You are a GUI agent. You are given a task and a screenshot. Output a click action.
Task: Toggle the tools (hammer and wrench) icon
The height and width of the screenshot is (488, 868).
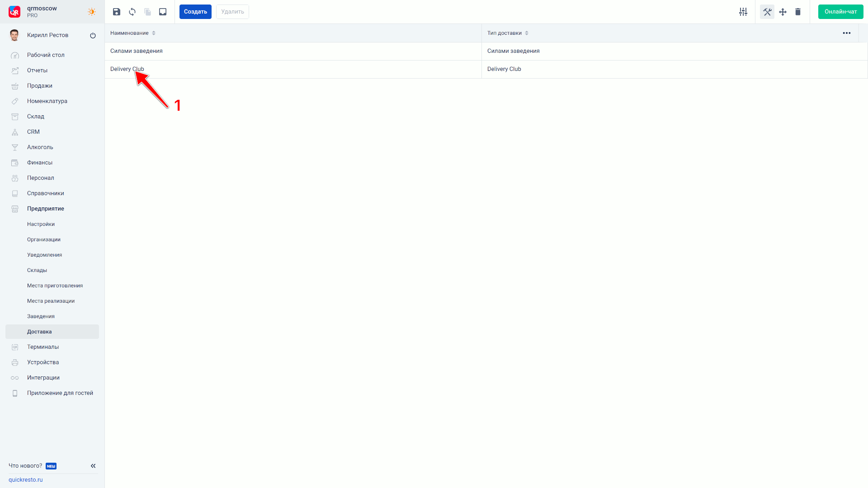(x=767, y=12)
